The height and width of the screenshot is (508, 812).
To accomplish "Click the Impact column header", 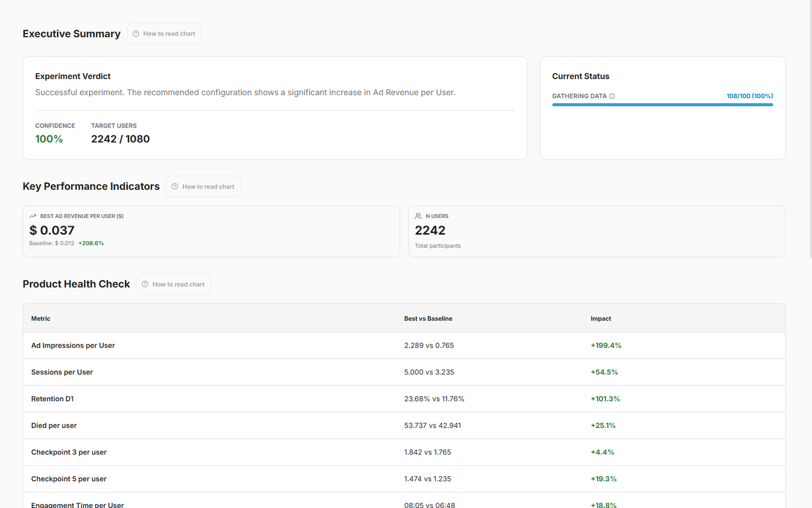I will coord(601,319).
